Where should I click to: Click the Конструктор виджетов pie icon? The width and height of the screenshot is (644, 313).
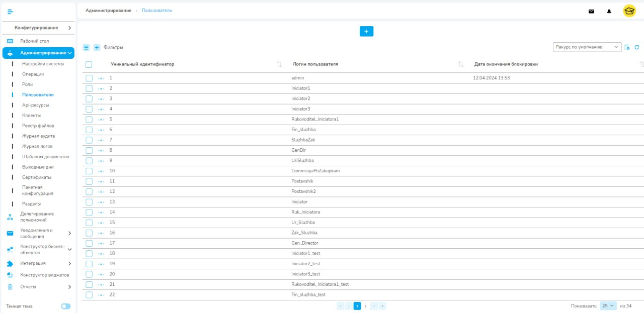[10, 275]
